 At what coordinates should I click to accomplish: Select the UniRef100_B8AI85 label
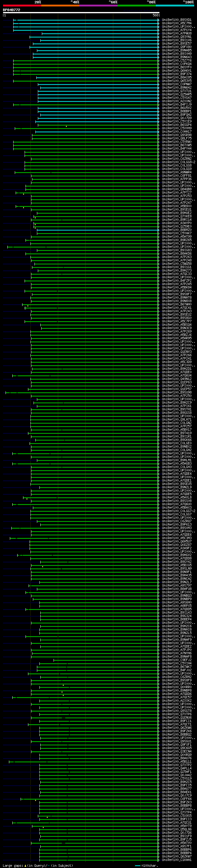click(x=176, y=78)
